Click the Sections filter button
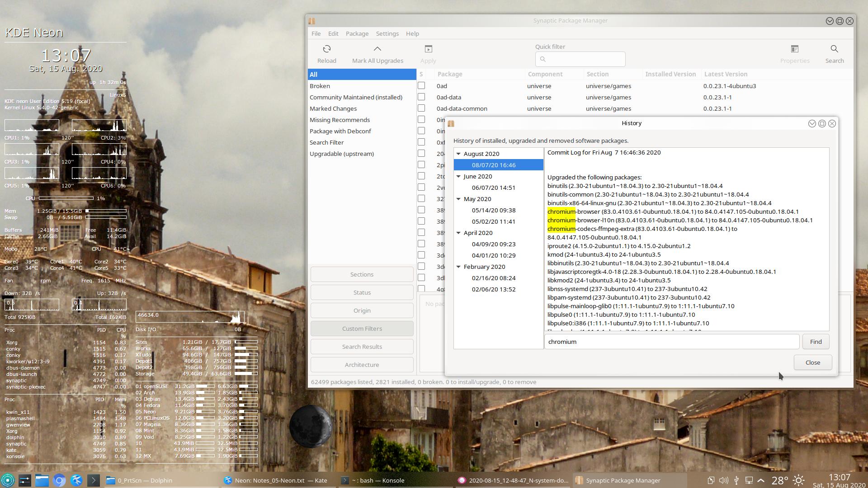 [362, 274]
